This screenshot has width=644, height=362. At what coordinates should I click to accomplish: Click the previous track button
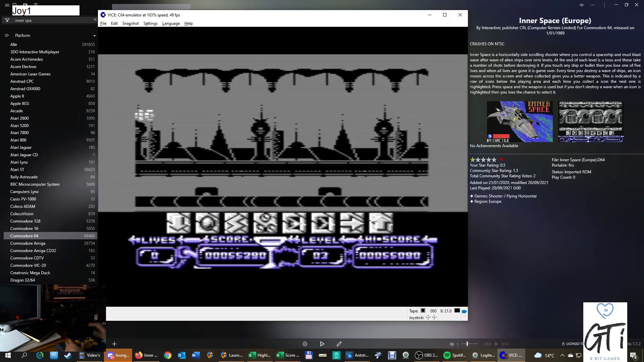[488, 344]
